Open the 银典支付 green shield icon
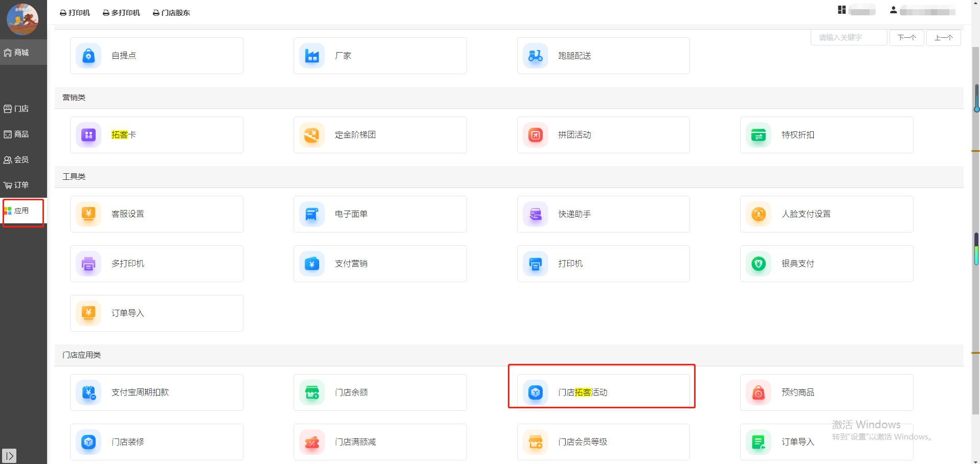 (759, 264)
